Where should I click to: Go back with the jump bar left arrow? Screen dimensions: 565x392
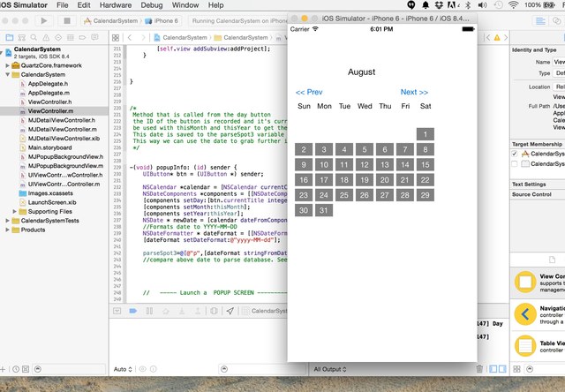click(x=130, y=37)
